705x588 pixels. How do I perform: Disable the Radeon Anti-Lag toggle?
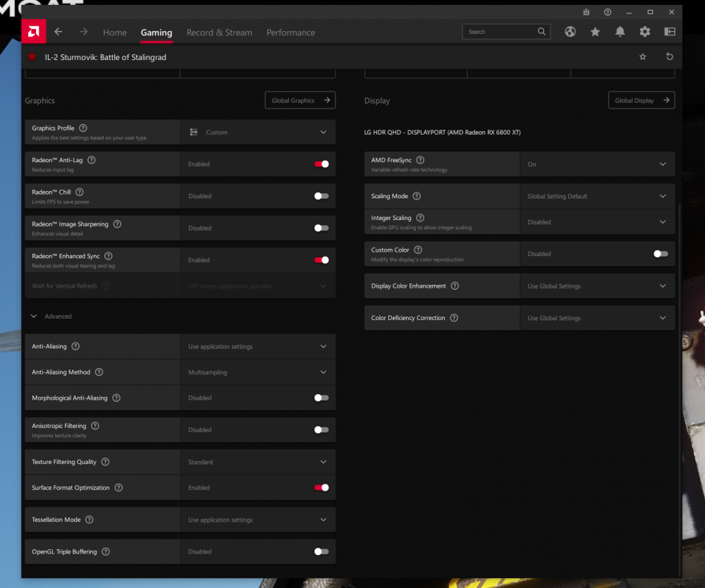pos(321,164)
